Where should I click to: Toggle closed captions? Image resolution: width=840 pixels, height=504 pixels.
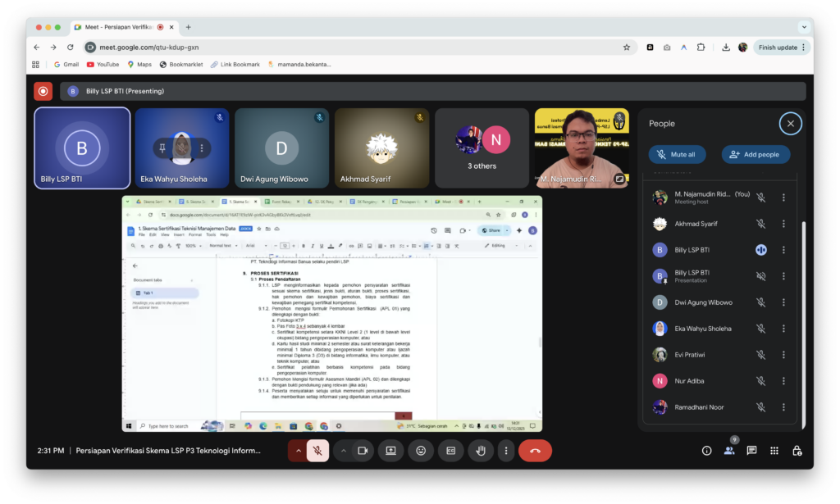tap(450, 450)
